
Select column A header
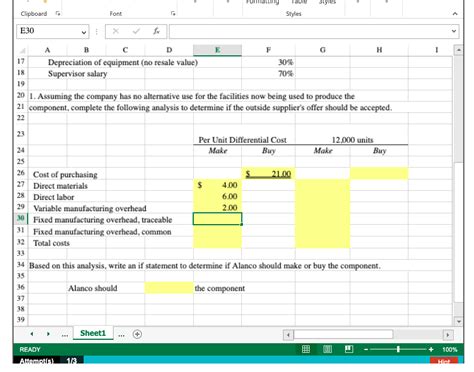click(x=47, y=50)
